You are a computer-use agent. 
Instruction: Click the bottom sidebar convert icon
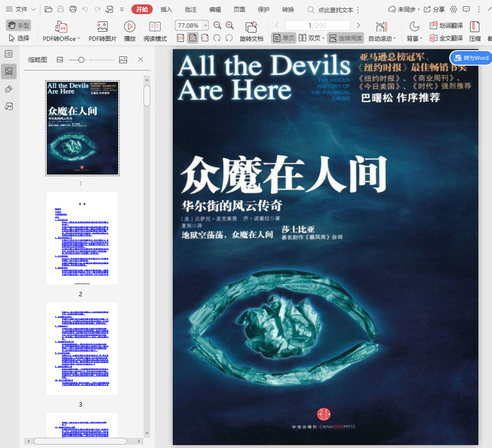coord(9,107)
